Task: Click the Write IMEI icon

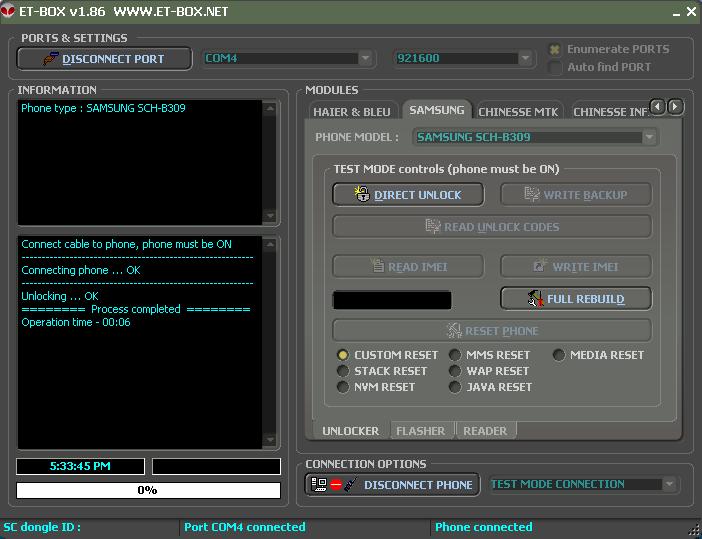Action: coord(539,265)
